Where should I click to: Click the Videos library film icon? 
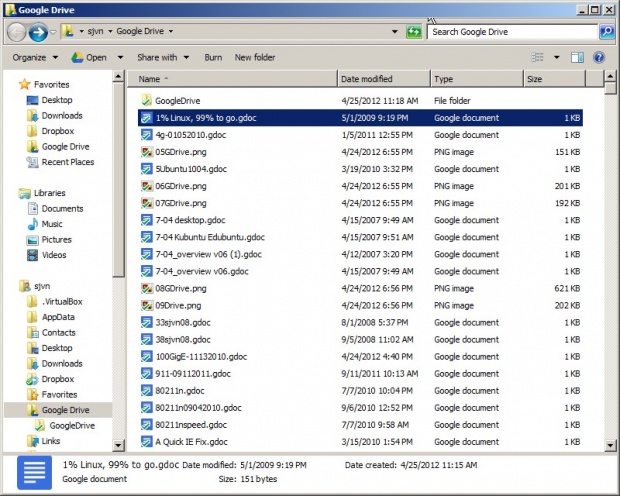32,255
